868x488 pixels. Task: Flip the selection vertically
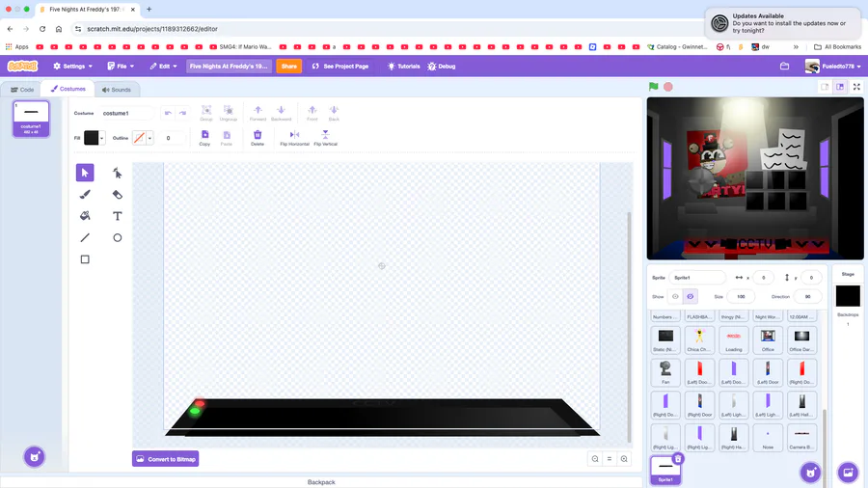pyautogui.click(x=326, y=138)
